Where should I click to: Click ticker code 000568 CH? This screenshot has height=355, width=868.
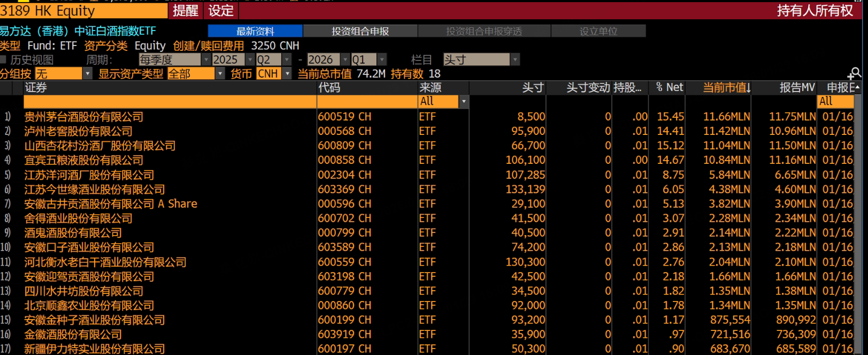(344, 131)
